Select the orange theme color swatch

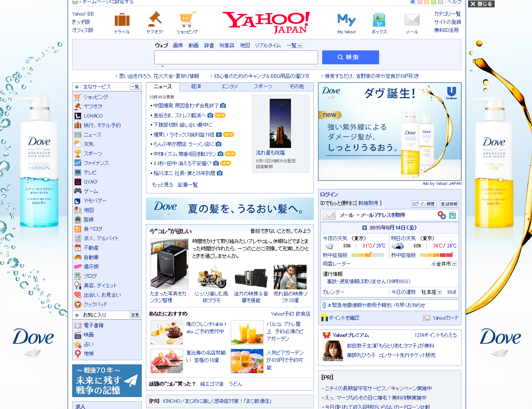coord(427,2)
